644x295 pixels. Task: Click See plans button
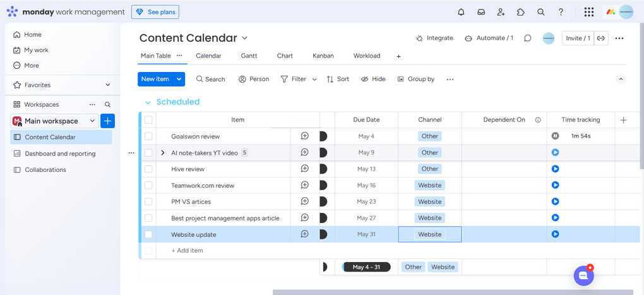point(155,12)
